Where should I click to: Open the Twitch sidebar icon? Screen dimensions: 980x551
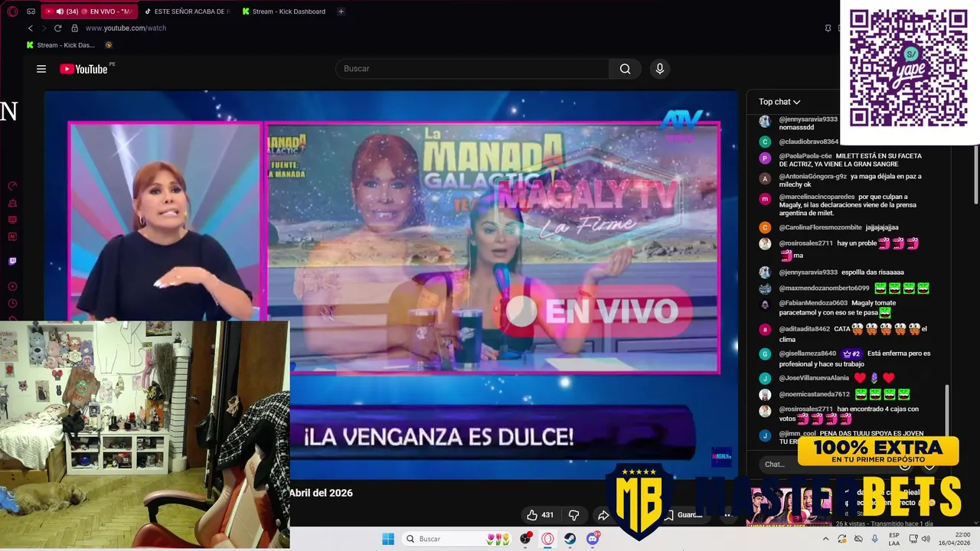(x=12, y=261)
